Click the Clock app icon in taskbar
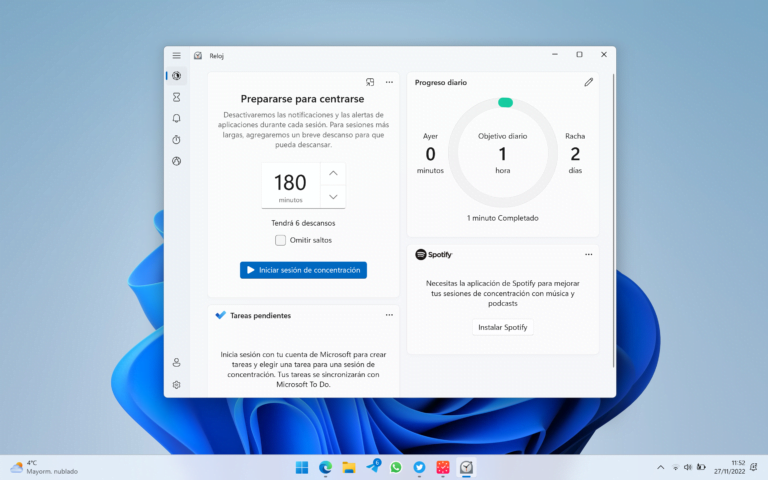 tap(466, 467)
